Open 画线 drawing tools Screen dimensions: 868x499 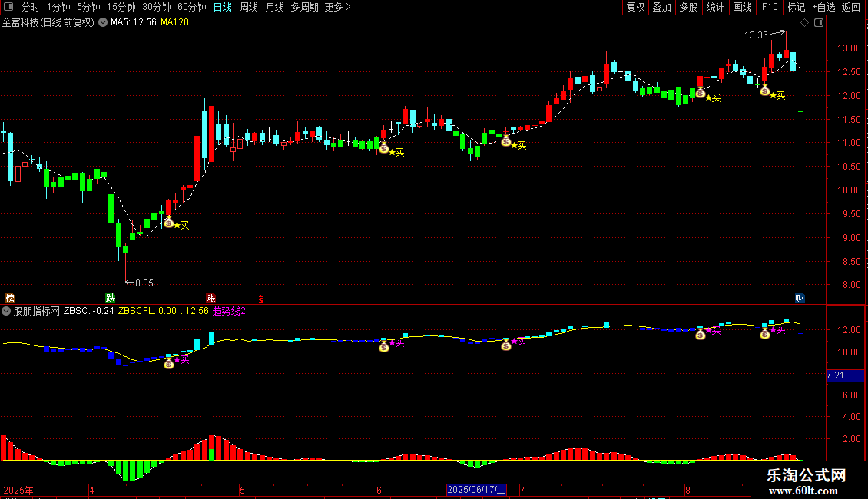[742, 7]
